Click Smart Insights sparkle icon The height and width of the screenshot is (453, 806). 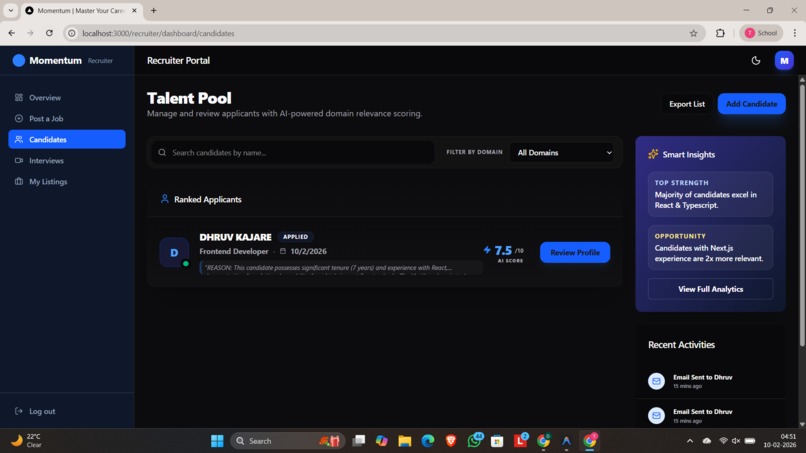pyautogui.click(x=653, y=154)
